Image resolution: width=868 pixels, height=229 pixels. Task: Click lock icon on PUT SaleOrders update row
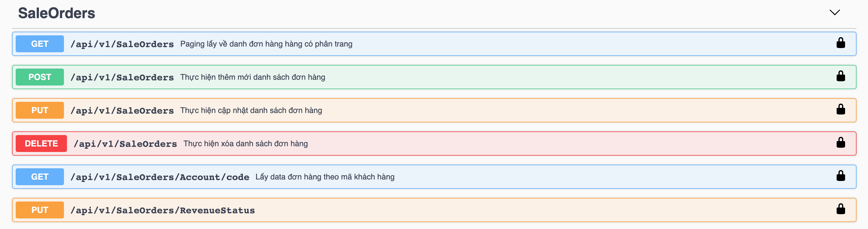point(840,109)
